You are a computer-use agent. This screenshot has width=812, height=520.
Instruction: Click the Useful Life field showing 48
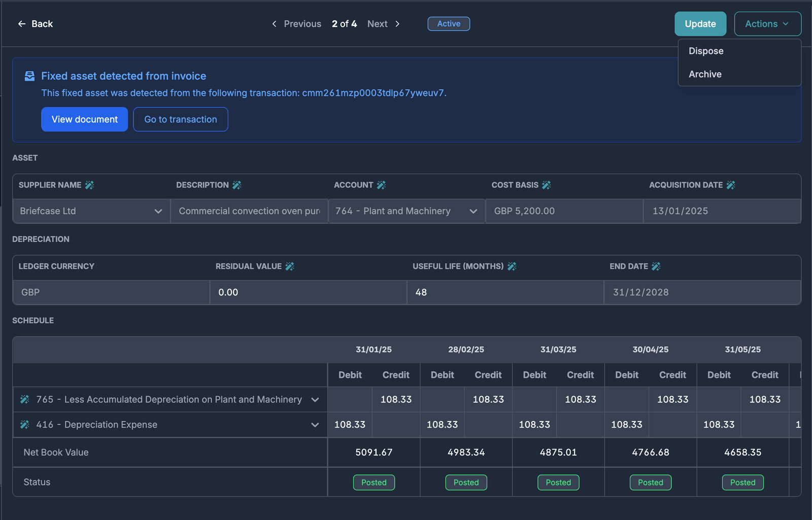[x=505, y=292]
